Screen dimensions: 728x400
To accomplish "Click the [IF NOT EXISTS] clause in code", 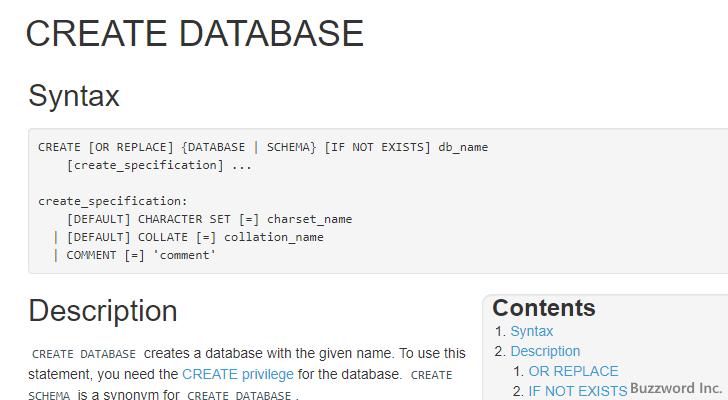I will [377, 147].
